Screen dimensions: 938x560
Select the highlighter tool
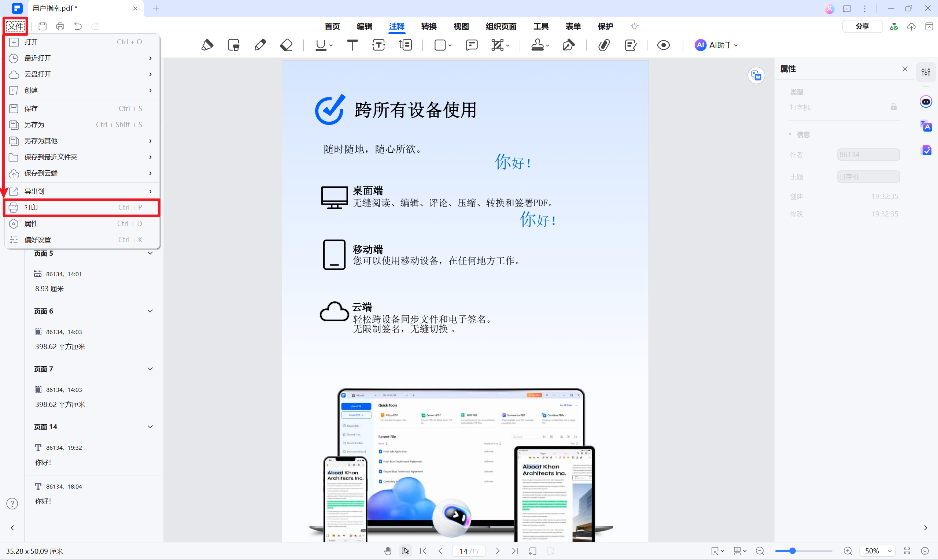[x=208, y=45]
